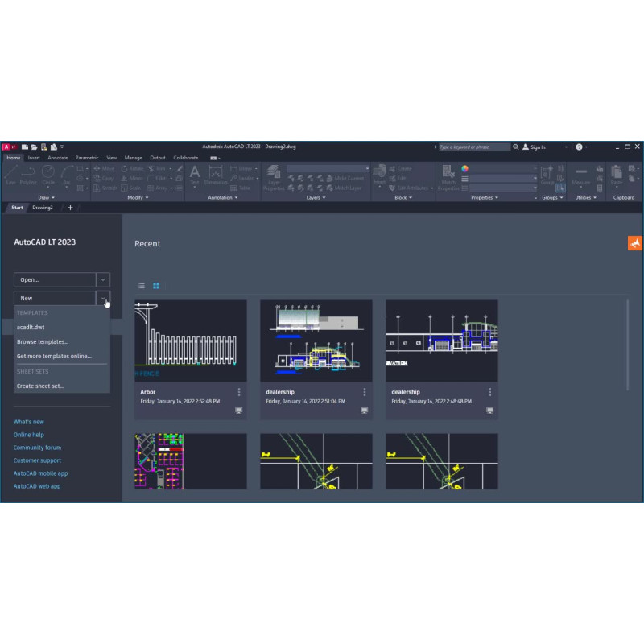Image resolution: width=644 pixels, height=644 pixels.
Task: Click the Match Properties icon
Action: pos(448,175)
